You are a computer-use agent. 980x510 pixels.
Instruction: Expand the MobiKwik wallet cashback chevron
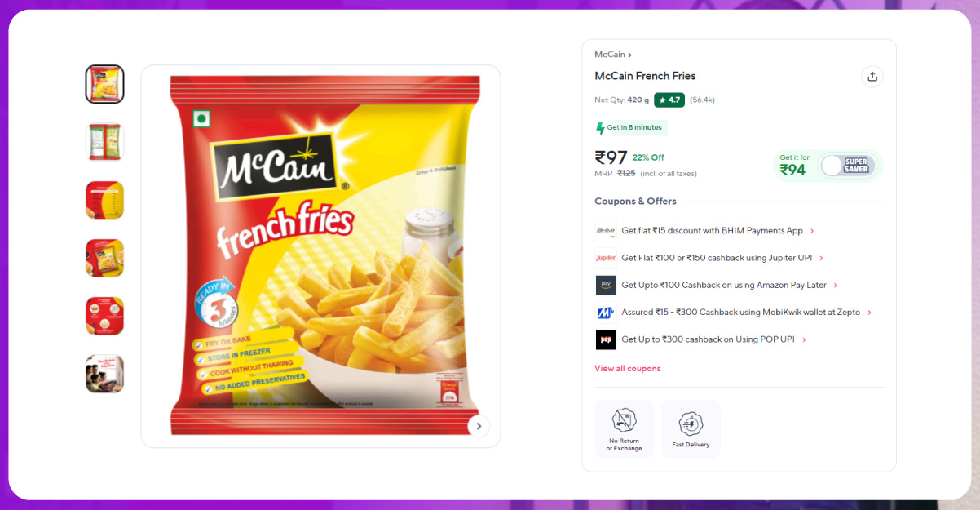pyautogui.click(x=869, y=313)
